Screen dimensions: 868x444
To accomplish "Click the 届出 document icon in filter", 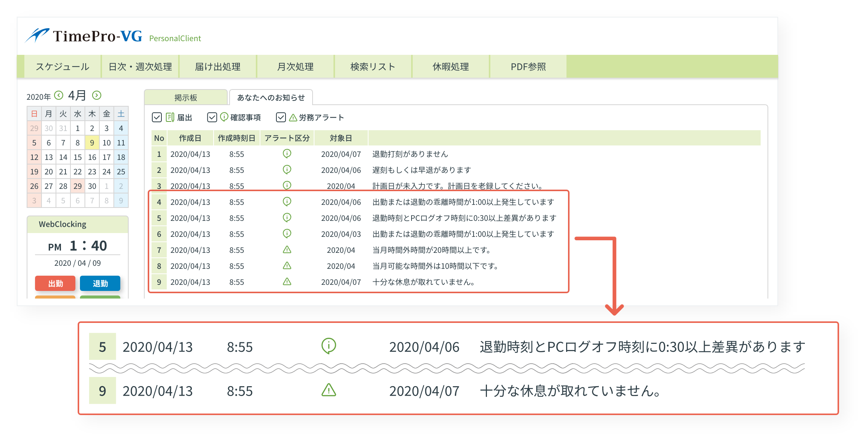I will [170, 117].
